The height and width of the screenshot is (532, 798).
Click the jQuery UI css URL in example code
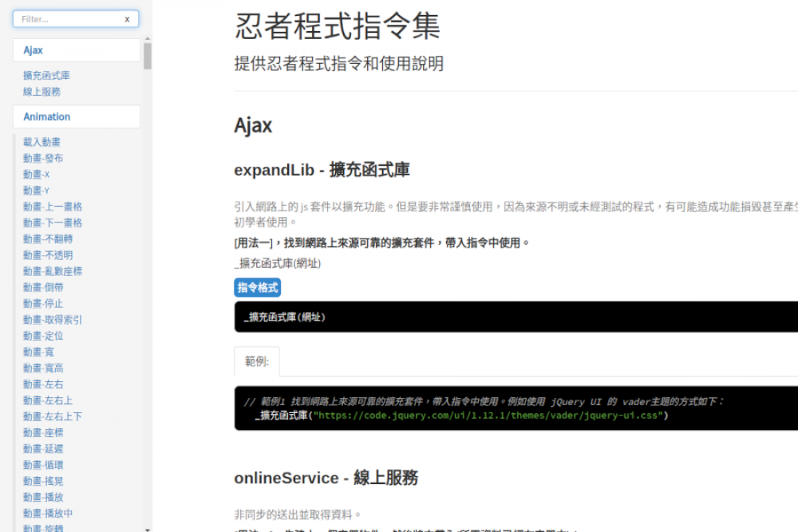coord(489,416)
